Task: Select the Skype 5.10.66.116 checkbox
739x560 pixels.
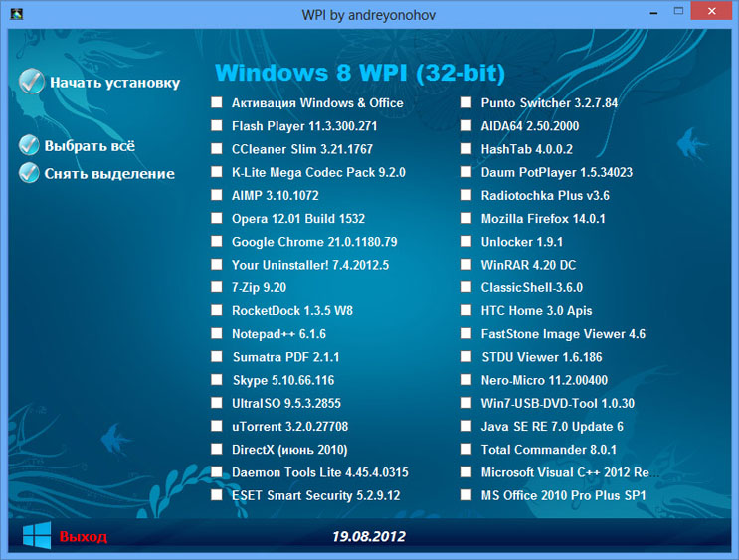Action: click(x=217, y=380)
